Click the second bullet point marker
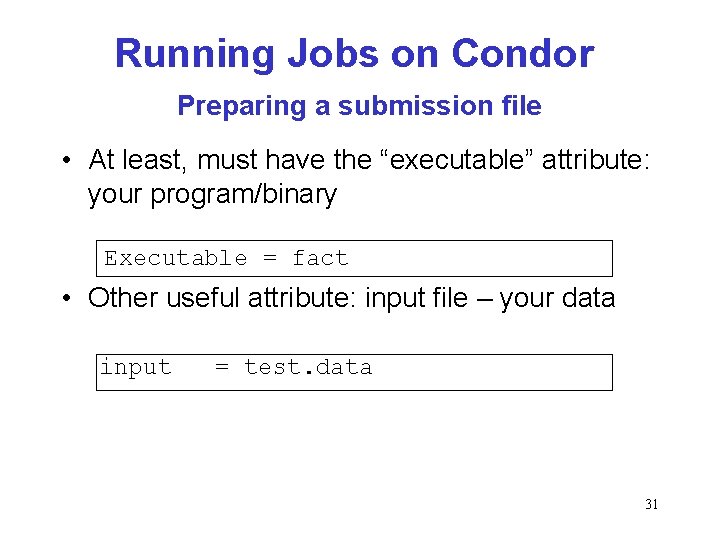Viewport: 720px width, 540px height. (x=67, y=298)
